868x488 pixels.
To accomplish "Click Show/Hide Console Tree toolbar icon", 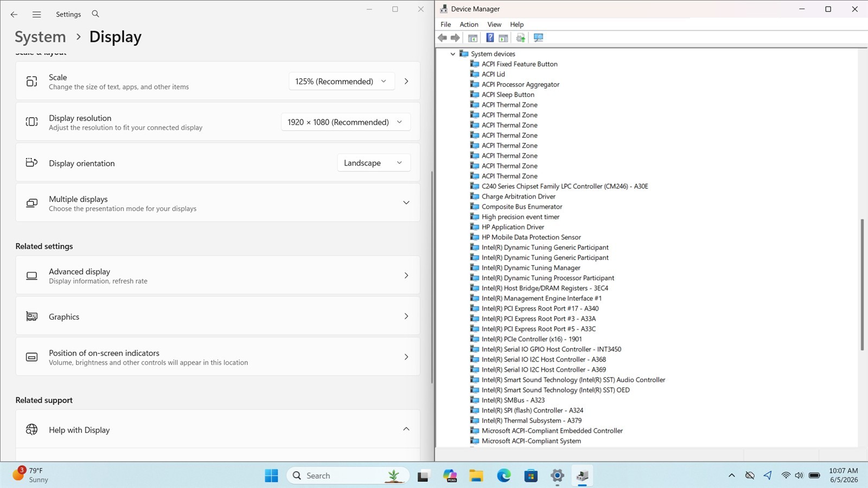I will (x=473, y=37).
